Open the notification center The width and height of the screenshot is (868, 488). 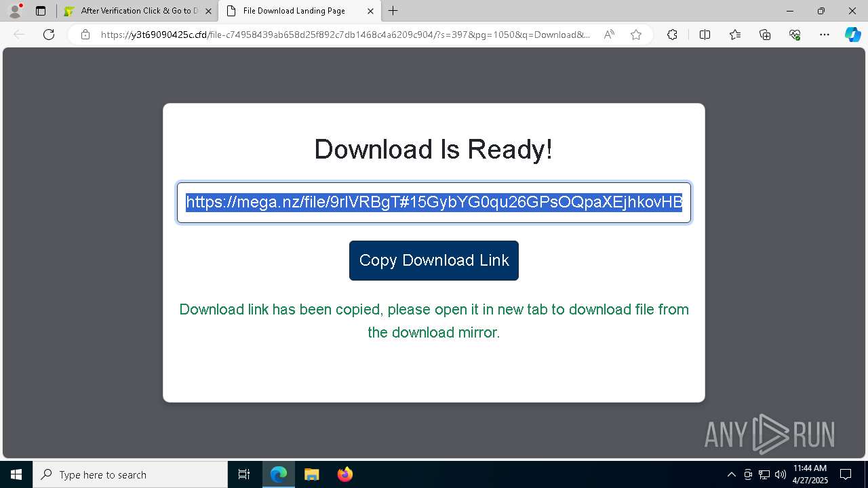point(846,474)
